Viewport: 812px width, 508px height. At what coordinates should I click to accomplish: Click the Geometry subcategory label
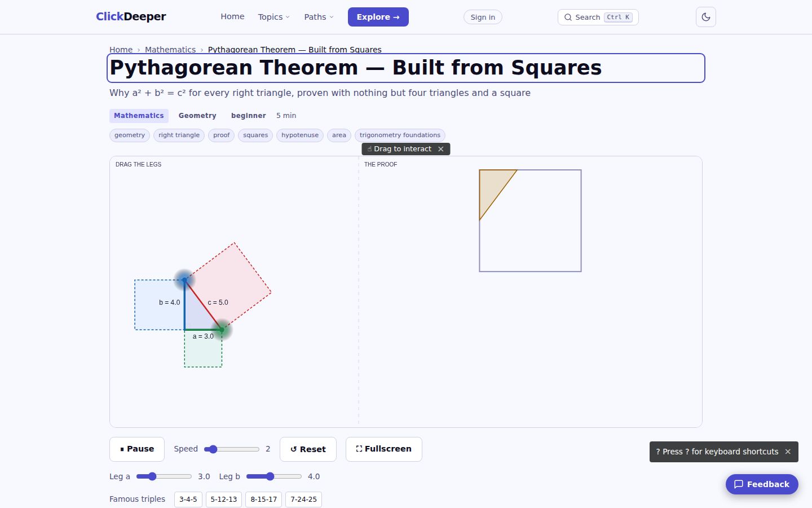tap(197, 116)
